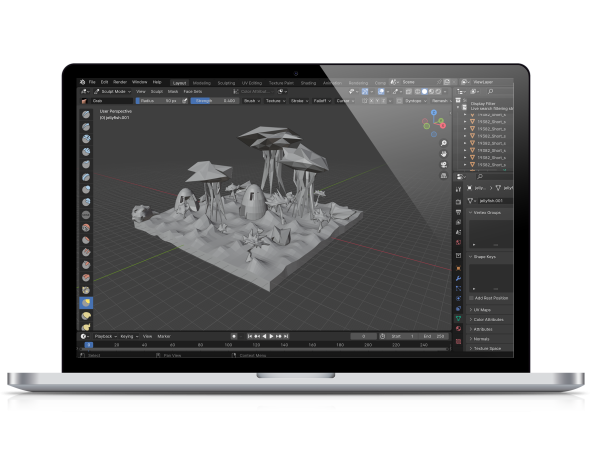Switch to the UV Editing workspace tab
The height and width of the screenshot is (450, 590).
tap(252, 83)
